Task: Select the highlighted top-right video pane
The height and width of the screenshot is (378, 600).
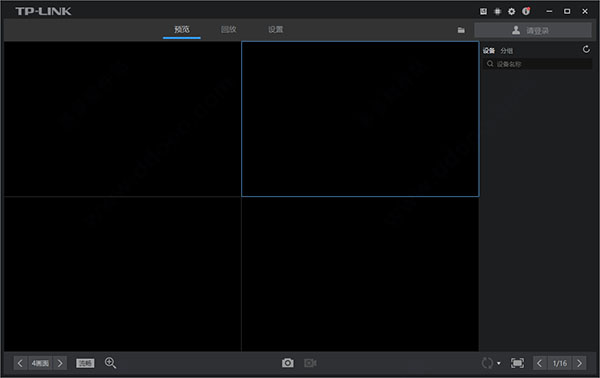Action: (x=360, y=119)
